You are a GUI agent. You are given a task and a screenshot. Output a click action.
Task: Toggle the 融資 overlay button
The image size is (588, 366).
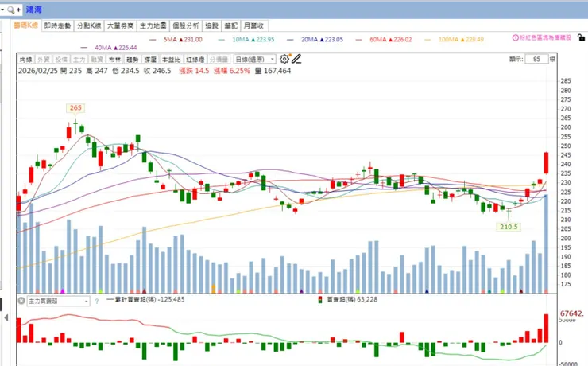point(97,60)
